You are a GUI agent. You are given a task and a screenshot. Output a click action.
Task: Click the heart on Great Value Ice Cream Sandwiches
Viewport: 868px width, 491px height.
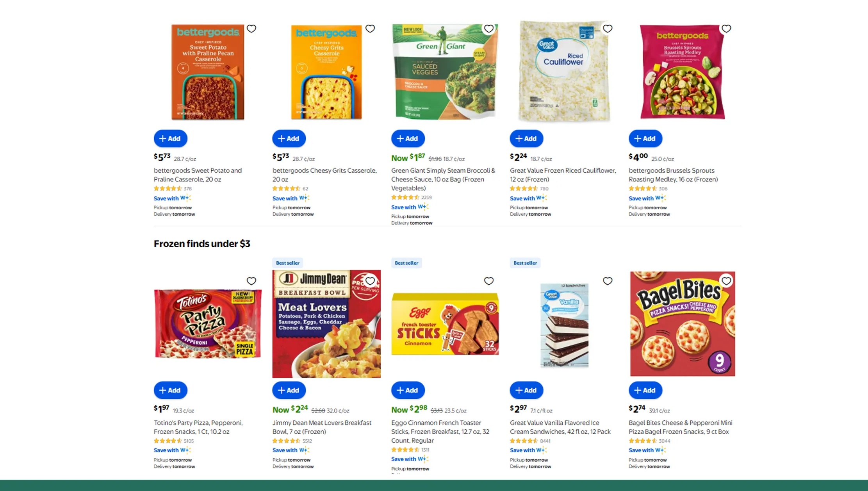pyautogui.click(x=607, y=280)
